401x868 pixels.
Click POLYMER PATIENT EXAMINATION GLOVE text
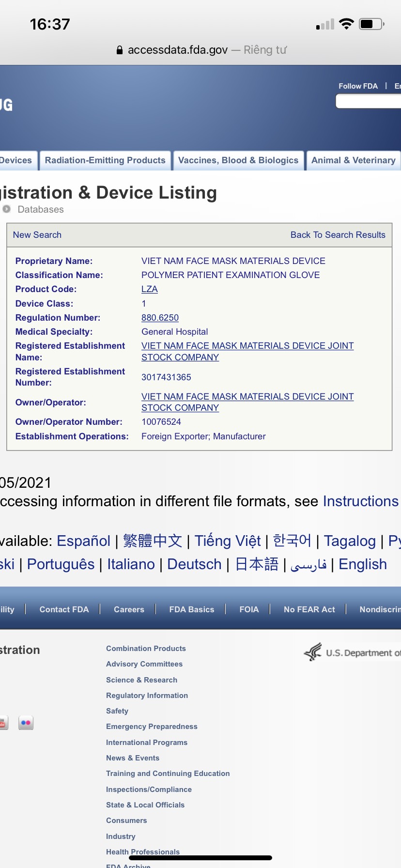point(231,275)
